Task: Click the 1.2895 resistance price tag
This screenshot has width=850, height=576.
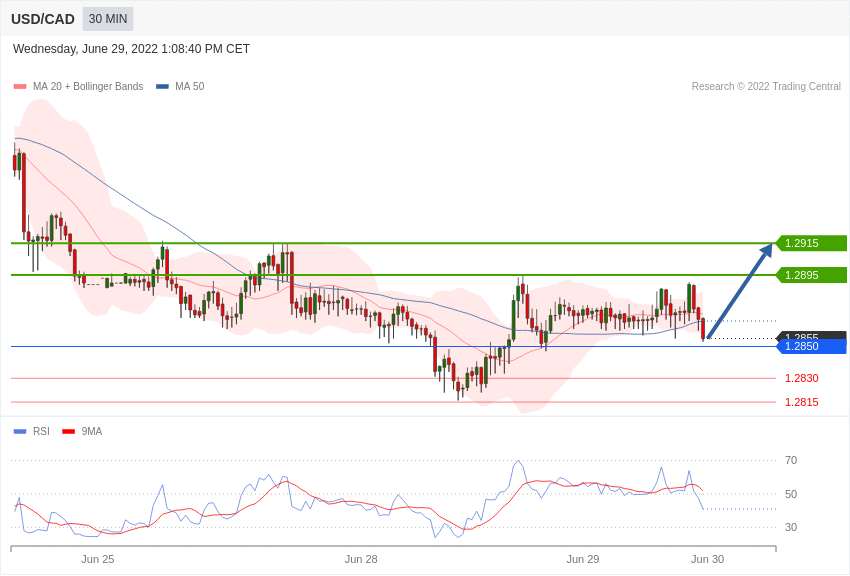Action: click(x=812, y=275)
